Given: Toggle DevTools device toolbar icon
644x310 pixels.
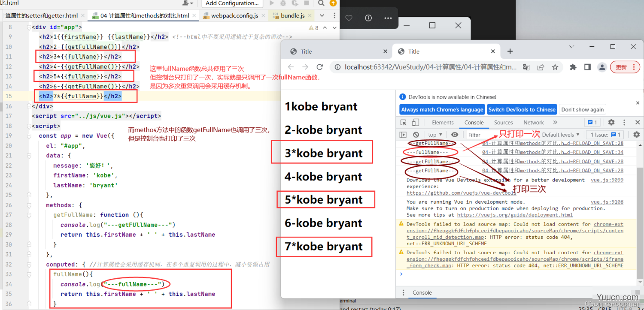Looking at the screenshot, I should click(416, 123).
